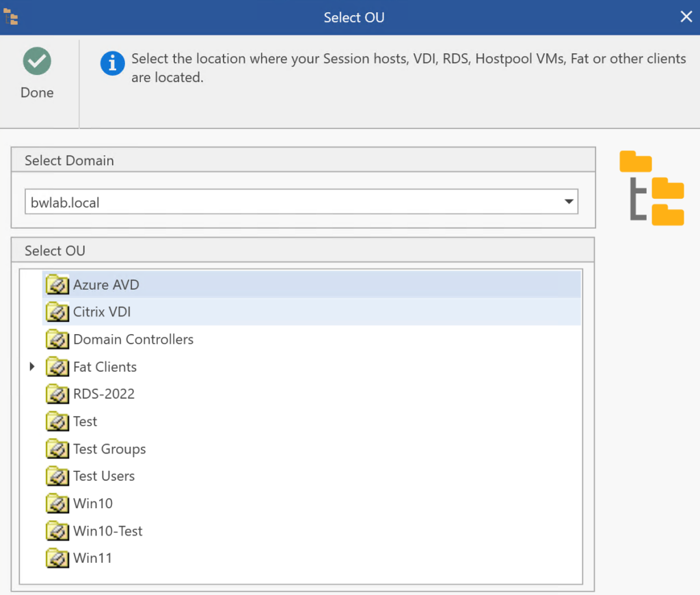
Task: Select the Test Groups OU entry
Action: 109,449
